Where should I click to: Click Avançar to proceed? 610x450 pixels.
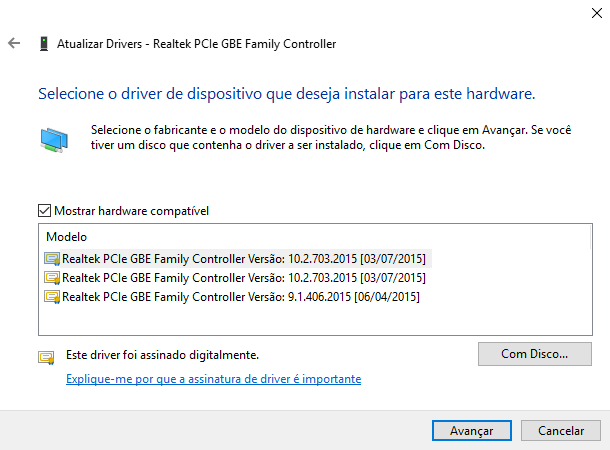pos(472,431)
